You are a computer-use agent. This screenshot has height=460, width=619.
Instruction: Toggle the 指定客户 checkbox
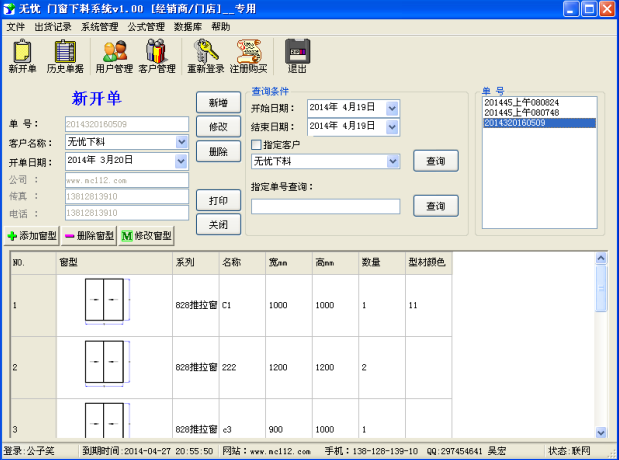256,145
